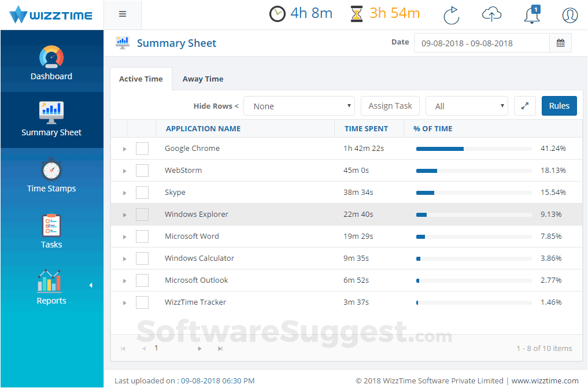Expand the Google Chrome row
The image size is (588, 388).
(124, 149)
